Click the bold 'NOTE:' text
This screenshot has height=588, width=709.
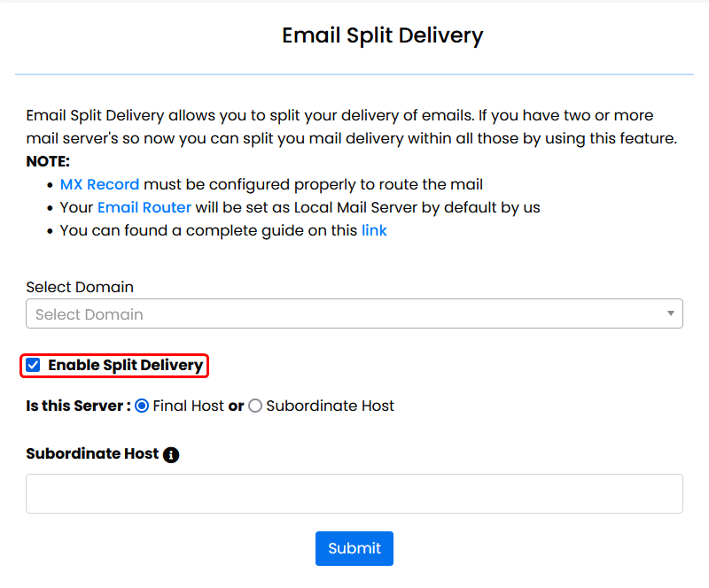[48, 161]
